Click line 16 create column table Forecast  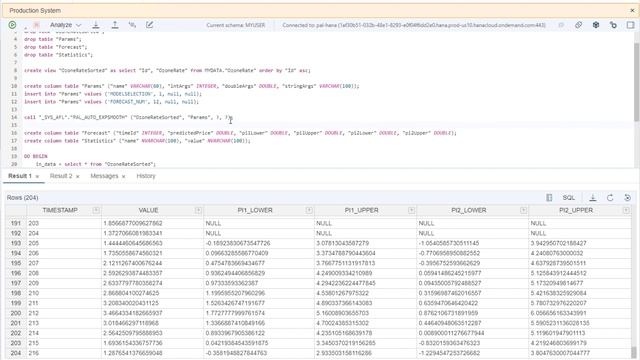click(x=240, y=133)
